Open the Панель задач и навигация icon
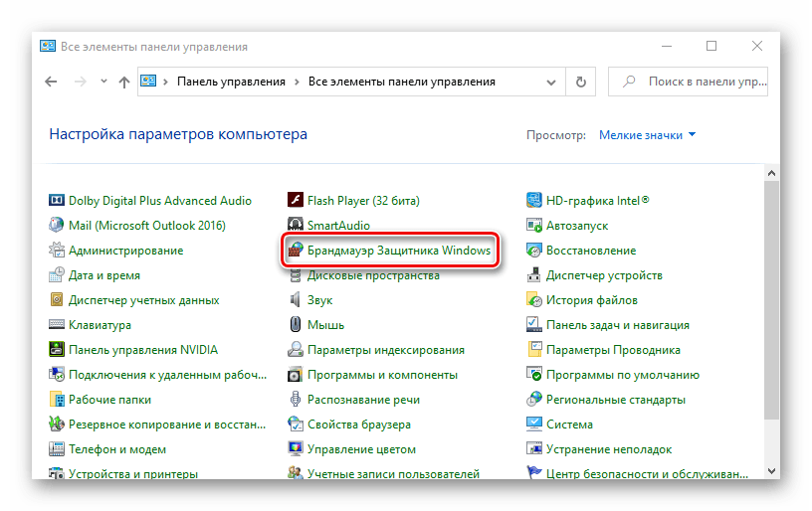Image resolution: width=812 pixels, height=511 pixels. tap(534, 324)
